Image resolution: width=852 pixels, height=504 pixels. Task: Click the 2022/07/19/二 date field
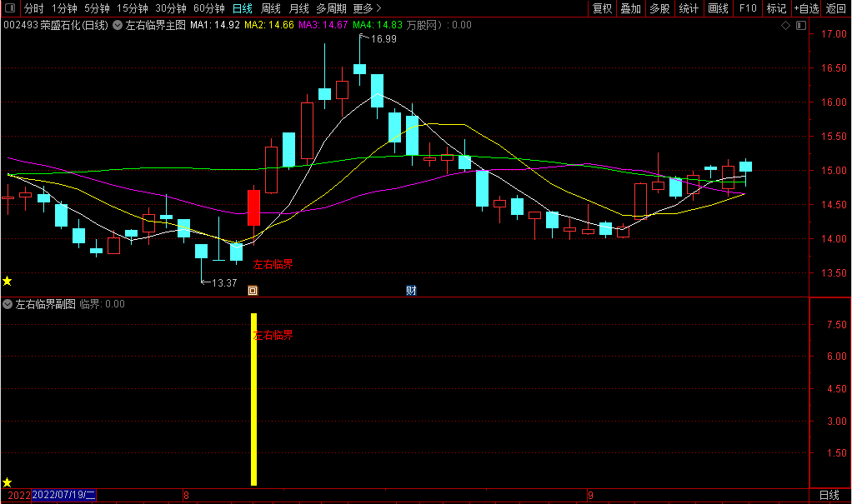[x=64, y=495]
